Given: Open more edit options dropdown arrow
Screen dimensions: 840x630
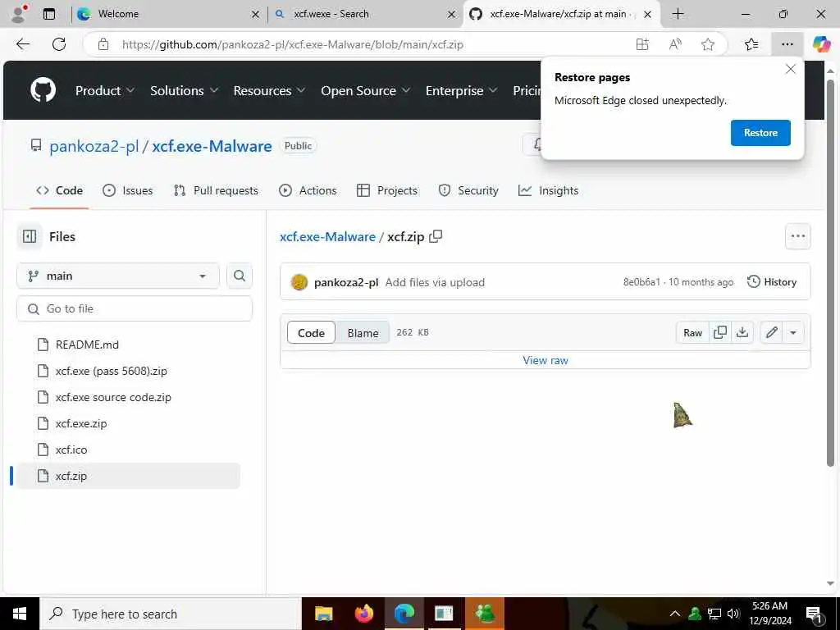Looking at the screenshot, I should [793, 333].
